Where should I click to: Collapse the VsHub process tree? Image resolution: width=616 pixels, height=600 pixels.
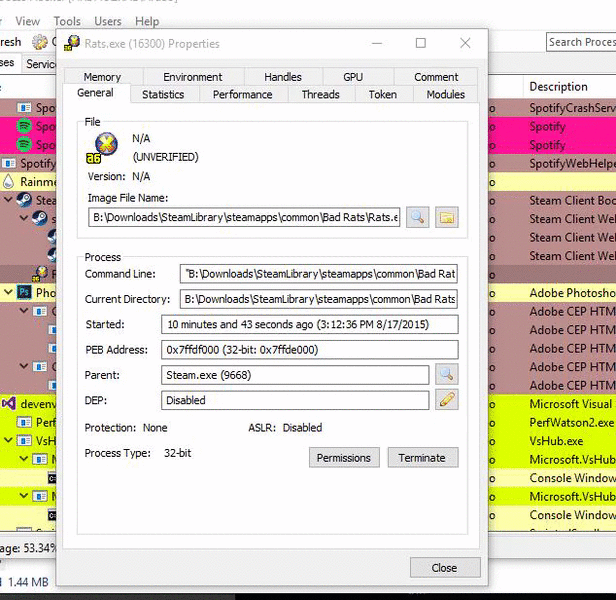coord(8,440)
